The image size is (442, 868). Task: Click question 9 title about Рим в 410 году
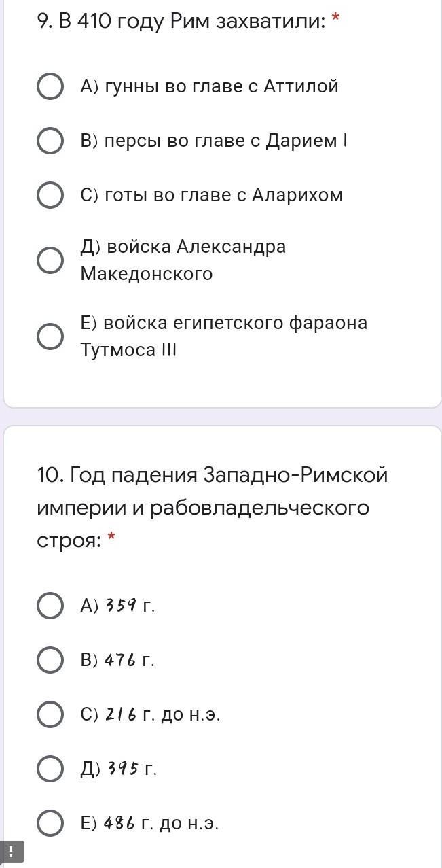point(188,22)
